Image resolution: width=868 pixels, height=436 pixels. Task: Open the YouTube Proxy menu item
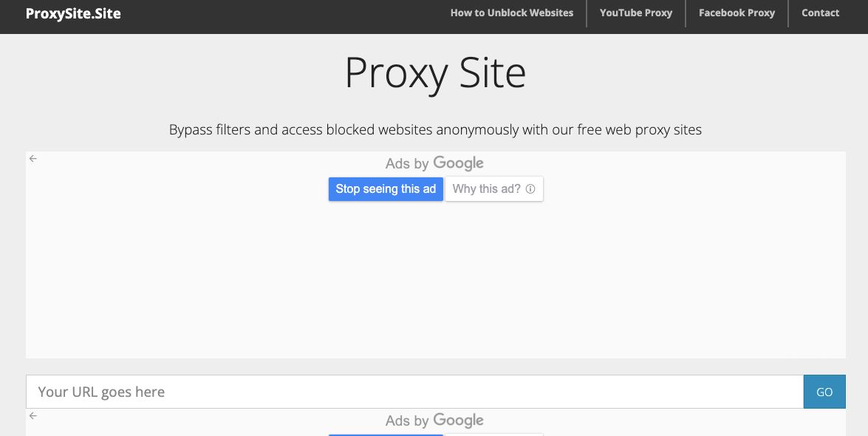click(636, 13)
